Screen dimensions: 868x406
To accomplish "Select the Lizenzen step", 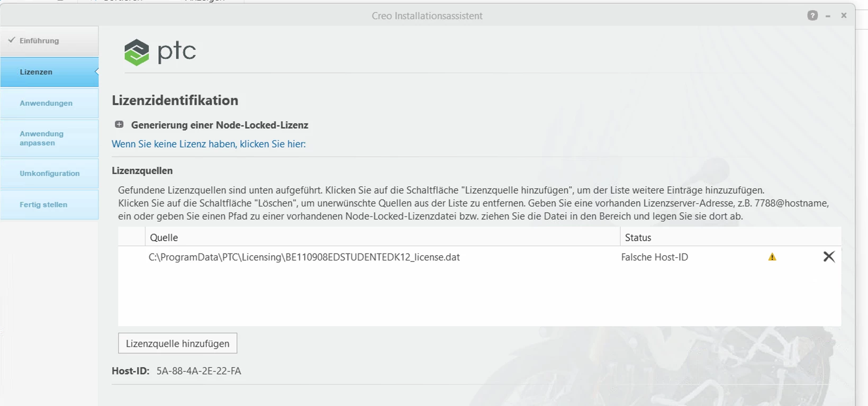I will 49,72.
